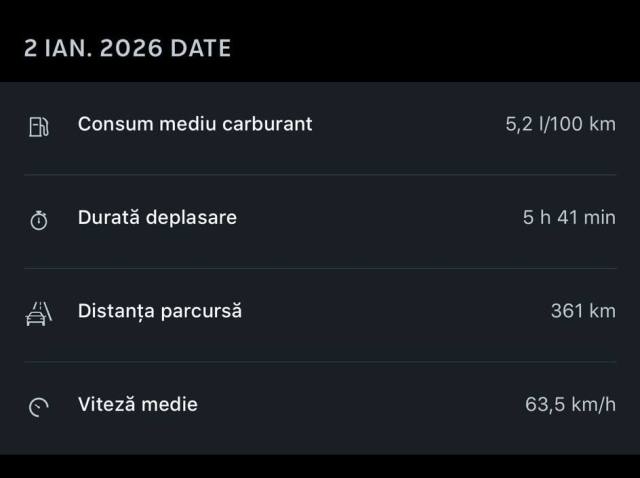Select the 361 km distance value

(x=583, y=311)
